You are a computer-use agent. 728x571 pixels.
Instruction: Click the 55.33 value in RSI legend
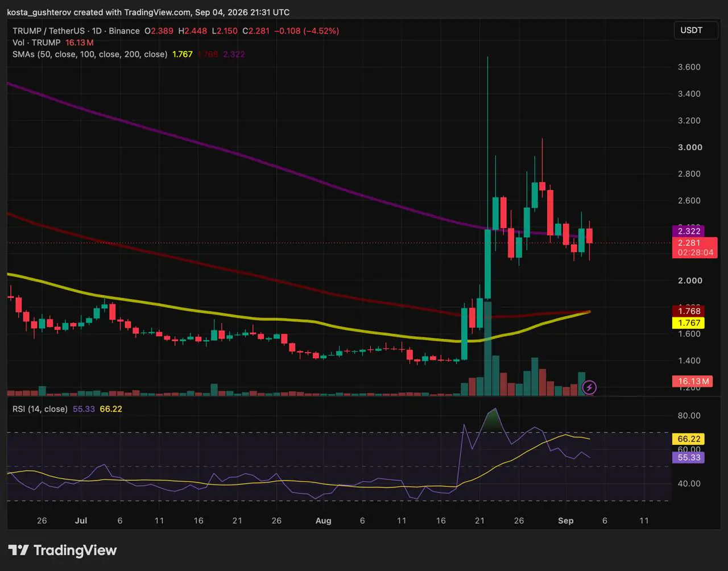(84, 409)
